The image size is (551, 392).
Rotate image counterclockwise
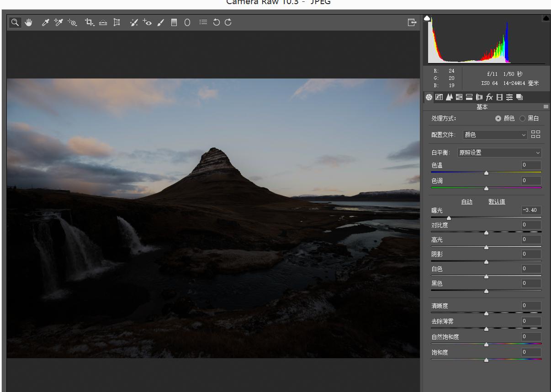click(217, 22)
